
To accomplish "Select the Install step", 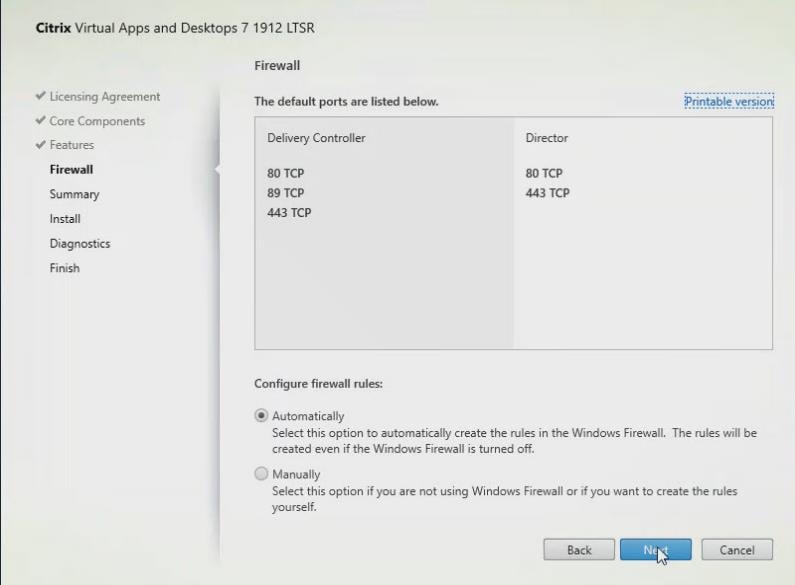I will click(x=65, y=219).
